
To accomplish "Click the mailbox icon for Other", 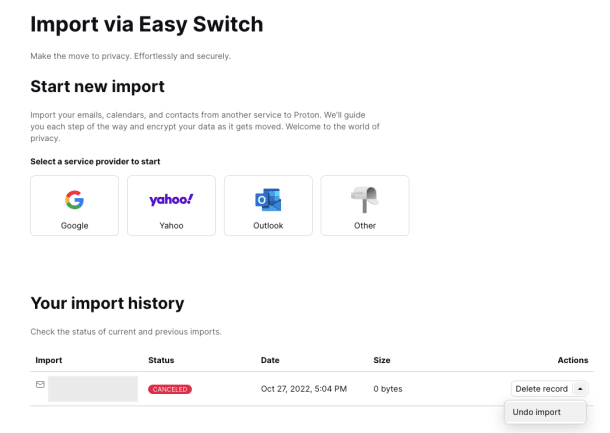I will pyautogui.click(x=365, y=200).
